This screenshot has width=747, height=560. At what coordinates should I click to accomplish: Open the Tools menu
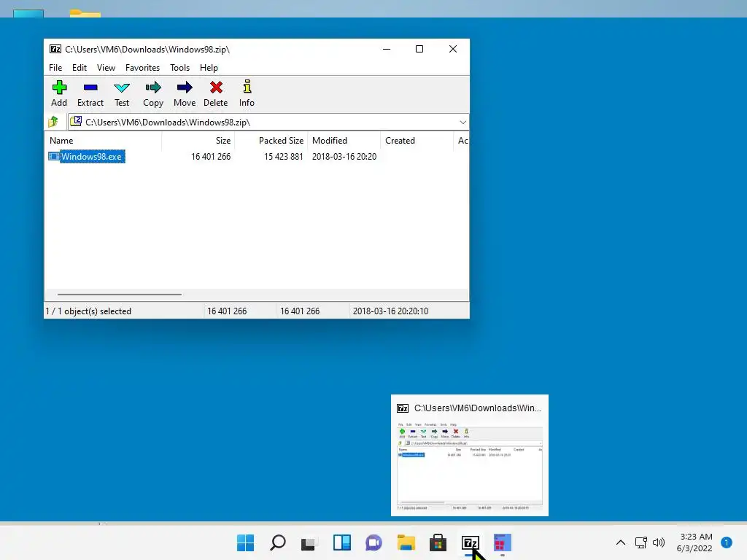pyautogui.click(x=180, y=68)
